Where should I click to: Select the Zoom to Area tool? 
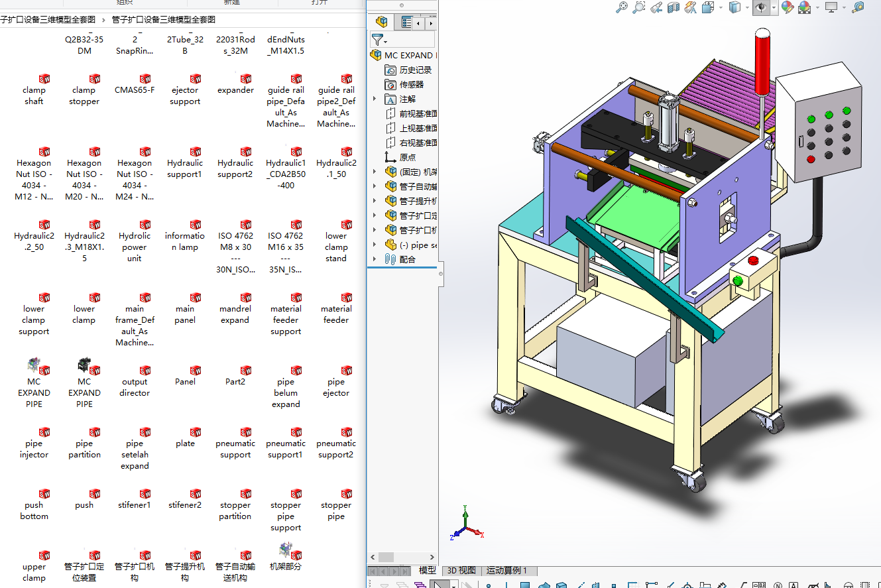pos(638,7)
